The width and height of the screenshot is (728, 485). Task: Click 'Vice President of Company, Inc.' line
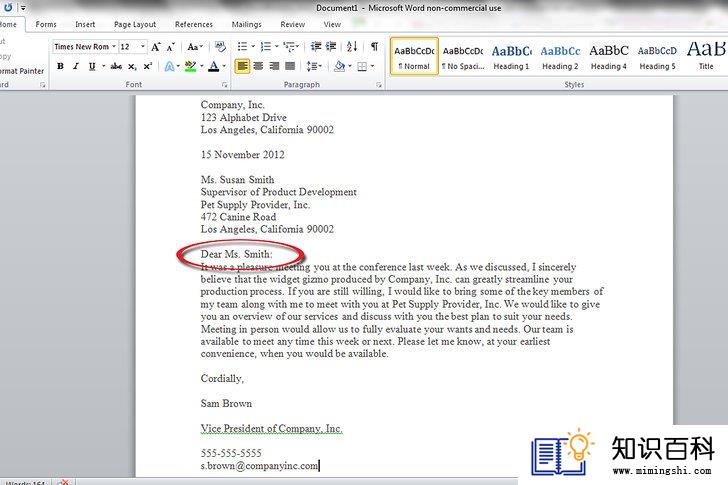coord(272,428)
